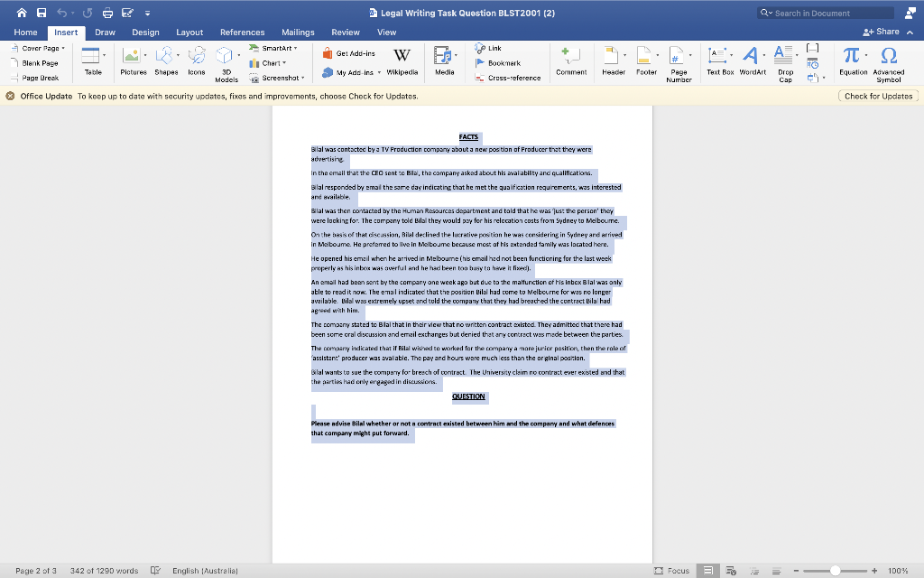Insert a Page Break
The height and width of the screenshot is (578, 924).
tap(35, 78)
